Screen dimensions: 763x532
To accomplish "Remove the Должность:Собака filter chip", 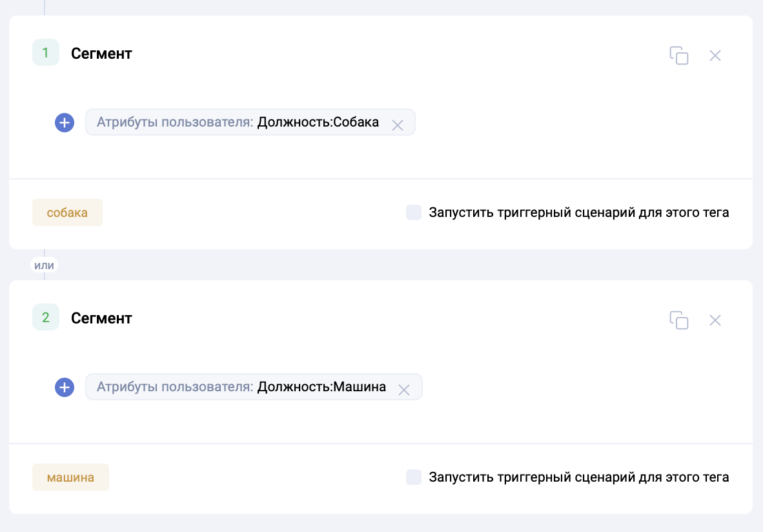I will 398,125.
